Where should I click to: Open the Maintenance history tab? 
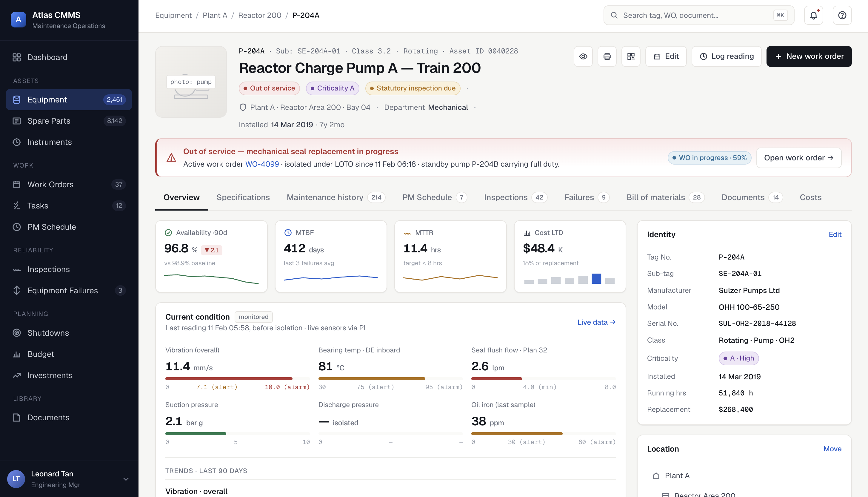click(335, 197)
